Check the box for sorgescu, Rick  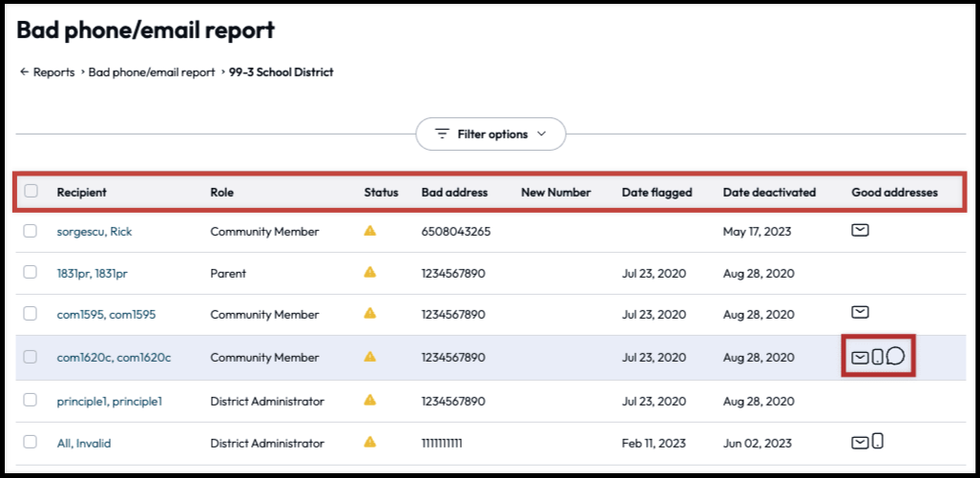point(31,231)
